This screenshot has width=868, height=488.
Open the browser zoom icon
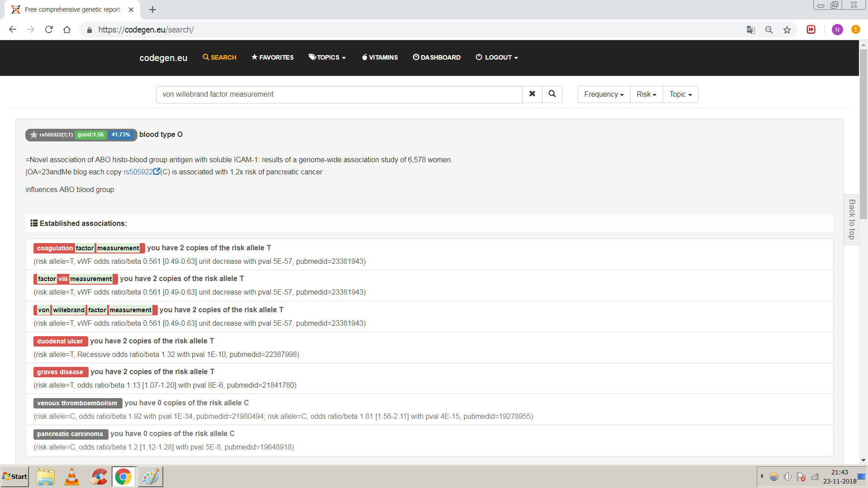tap(769, 30)
